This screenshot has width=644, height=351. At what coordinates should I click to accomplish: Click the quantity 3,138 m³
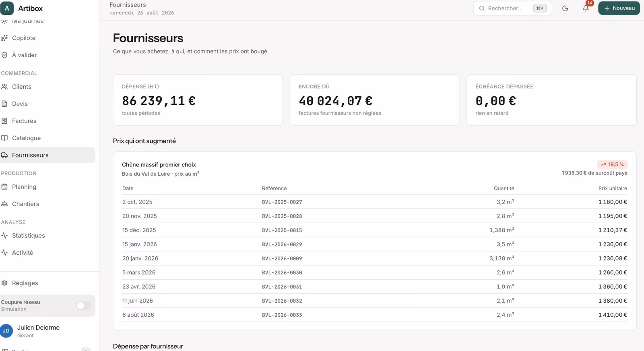[502, 258]
